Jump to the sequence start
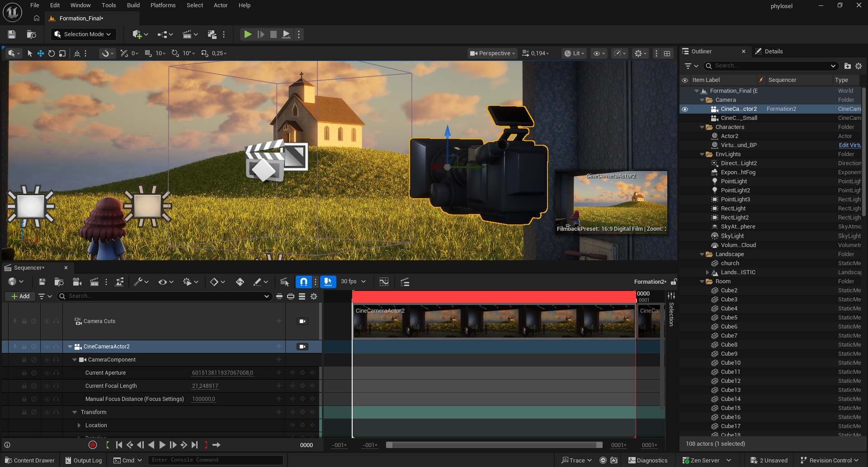868x467 pixels. pos(119,445)
